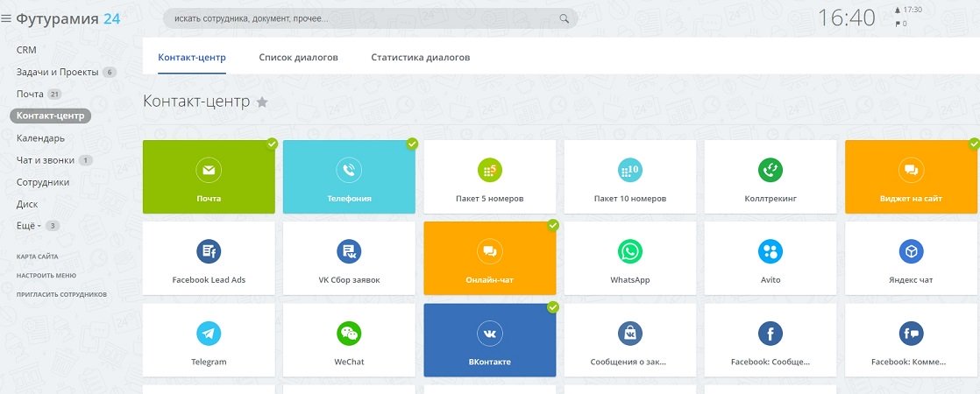The image size is (980, 394).
Task: Open the Онлайн-чат orange tile icon
Action: [489, 251]
